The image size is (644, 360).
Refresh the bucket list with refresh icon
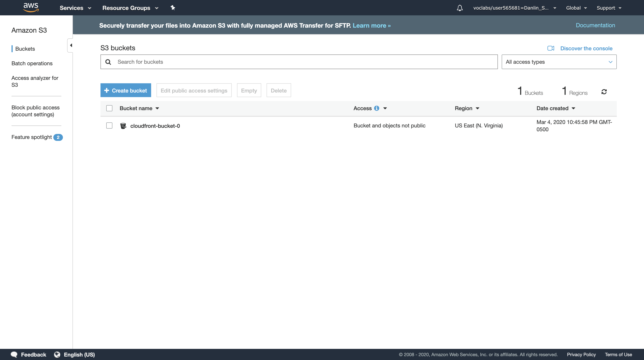tap(604, 92)
